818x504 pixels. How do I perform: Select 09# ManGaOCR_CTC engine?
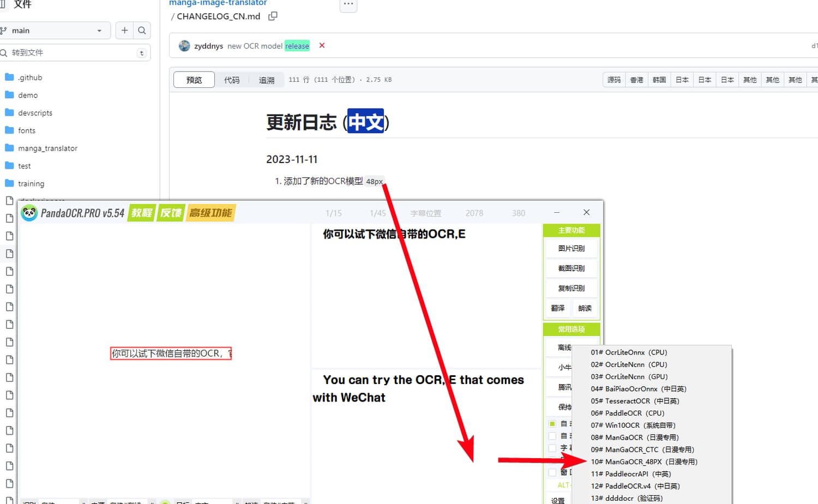(x=642, y=449)
